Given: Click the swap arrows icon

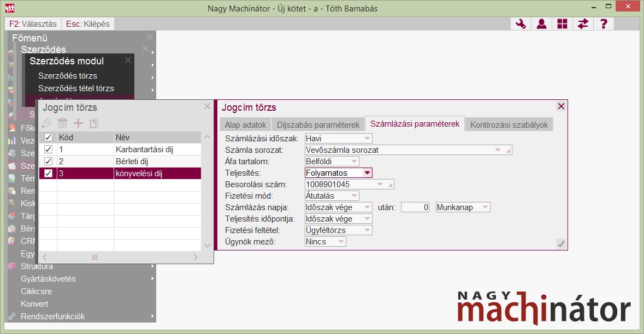Looking at the screenshot, I should pos(583,24).
